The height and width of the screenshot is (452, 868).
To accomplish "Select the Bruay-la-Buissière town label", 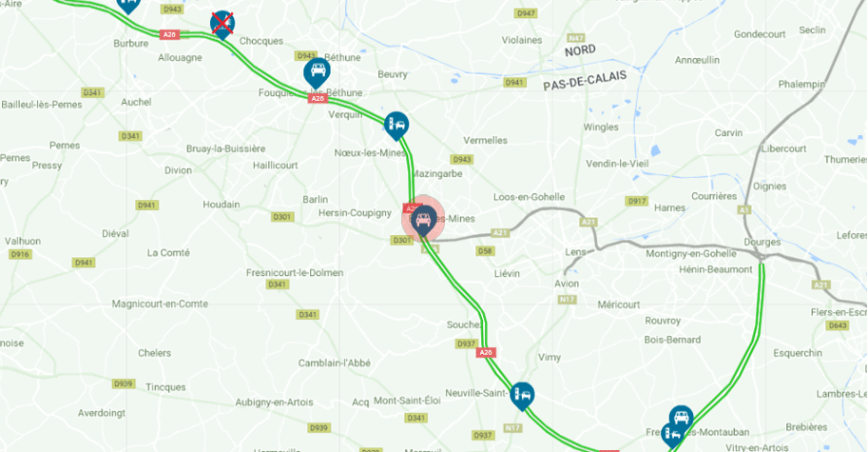I will point(226,148).
